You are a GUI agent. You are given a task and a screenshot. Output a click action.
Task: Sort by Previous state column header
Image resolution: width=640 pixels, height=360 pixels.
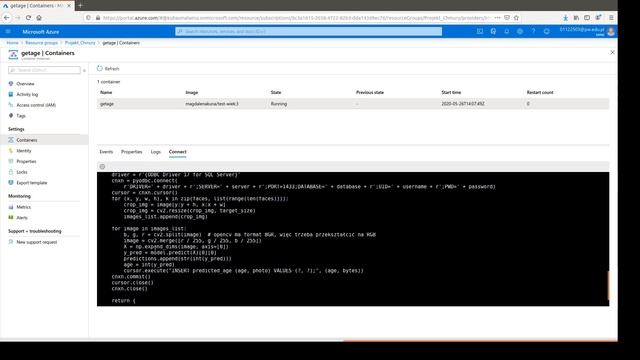(x=370, y=93)
